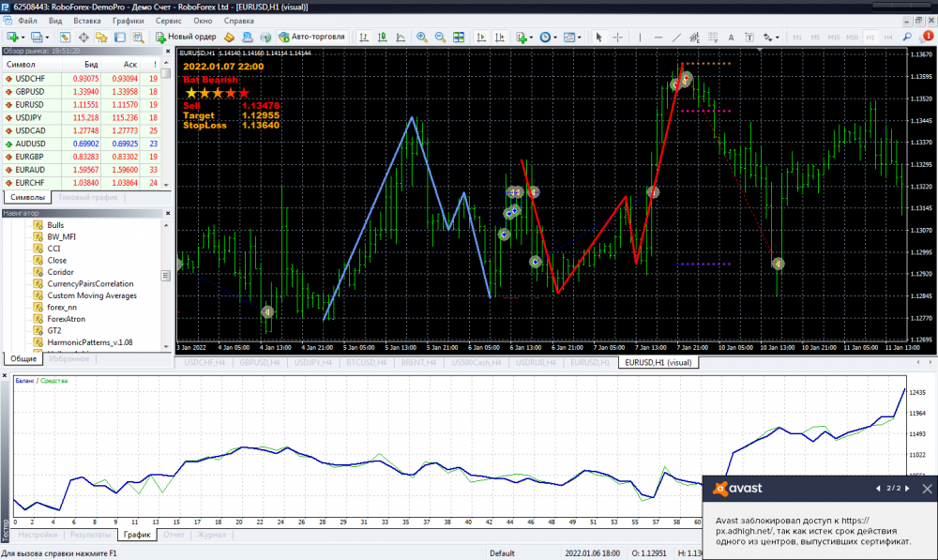Toggle the Terminal window icon
938x560 pixels.
[x=120, y=38]
